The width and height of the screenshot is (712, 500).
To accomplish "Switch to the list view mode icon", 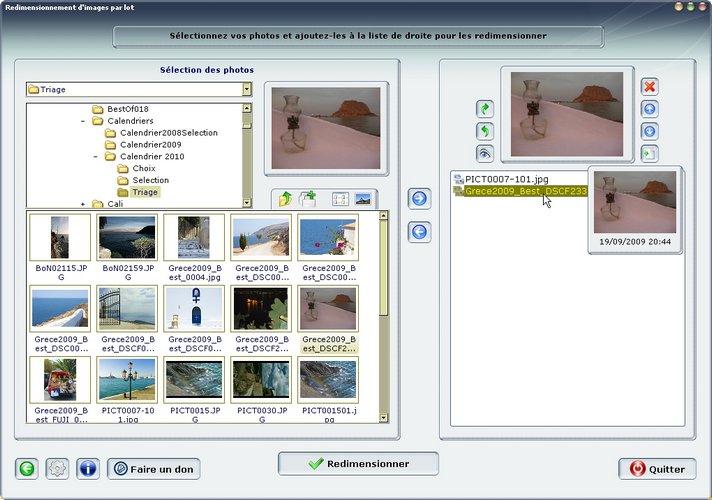I will point(339,199).
